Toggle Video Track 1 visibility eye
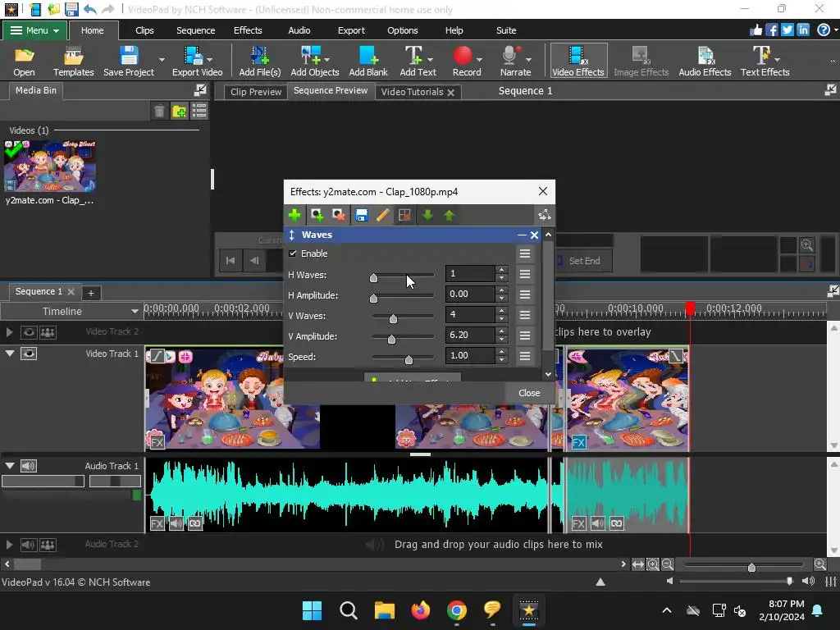The image size is (840, 630). [x=29, y=354]
